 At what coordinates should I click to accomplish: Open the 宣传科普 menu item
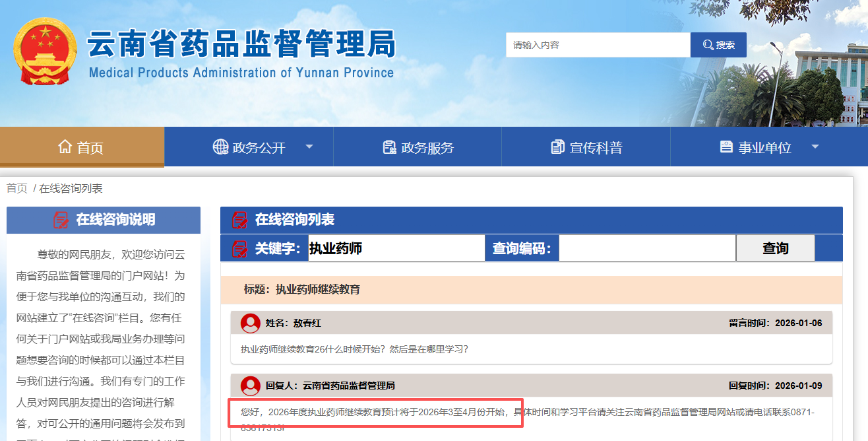596,148
